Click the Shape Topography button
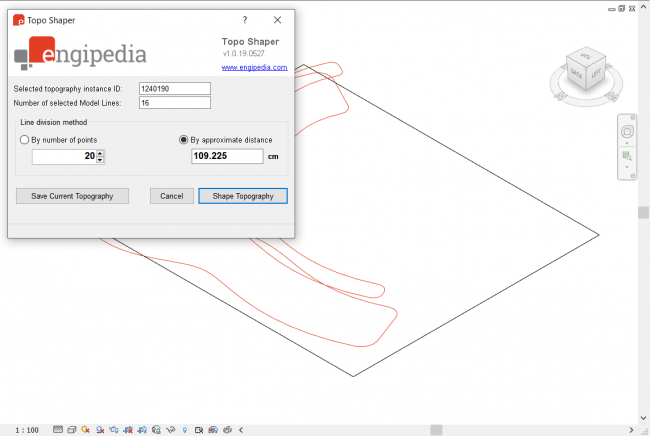The height and width of the screenshot is (436, 650). pos(243,196)
